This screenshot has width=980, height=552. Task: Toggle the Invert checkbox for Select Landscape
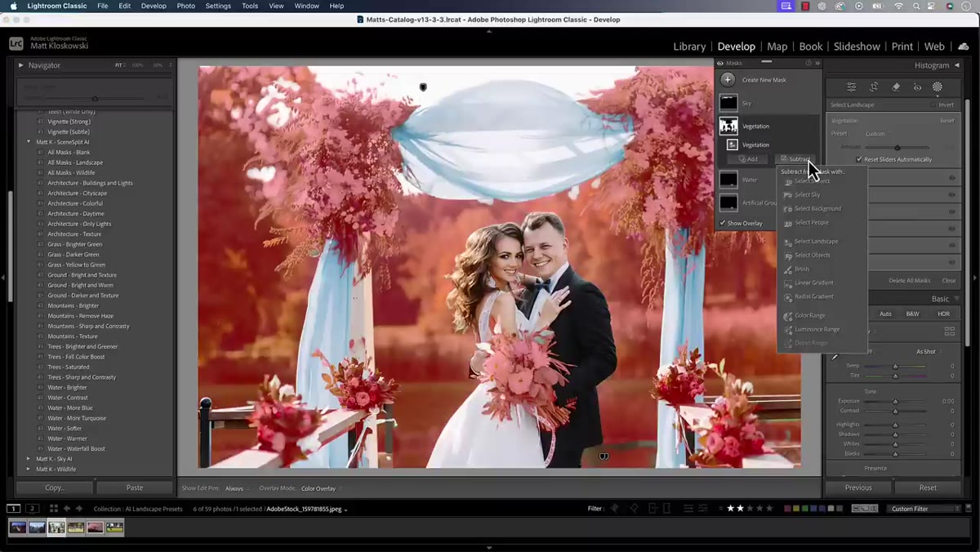click(934, 105)
